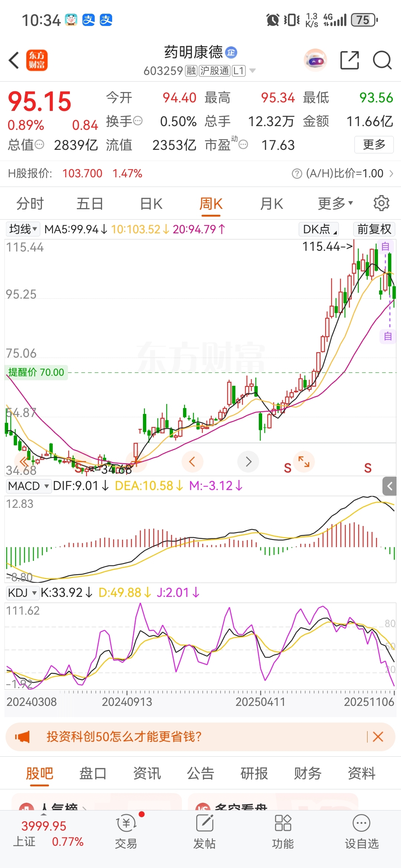Tap the 沪股通 tag
The image size is (401, 868).
click(214, 70)
